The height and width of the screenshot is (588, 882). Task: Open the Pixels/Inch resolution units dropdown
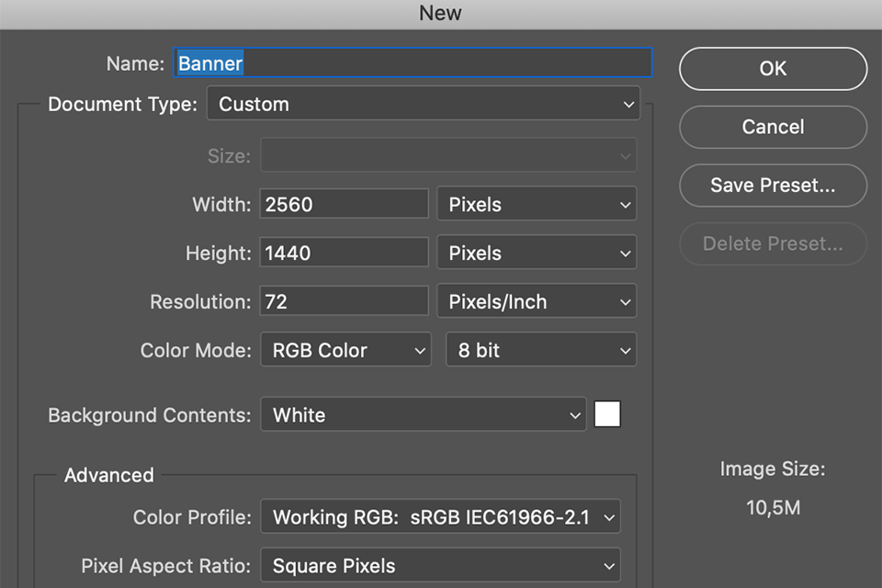pos(537,302)
